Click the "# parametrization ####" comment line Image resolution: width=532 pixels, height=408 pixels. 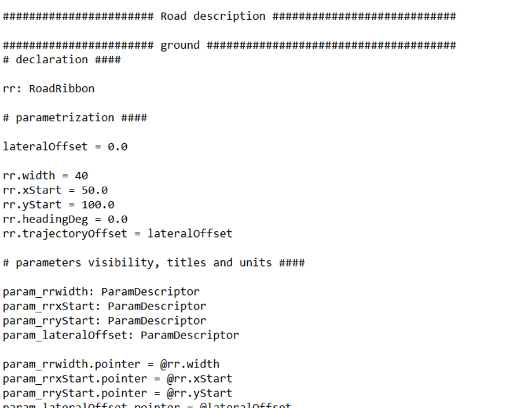[75, 118]
